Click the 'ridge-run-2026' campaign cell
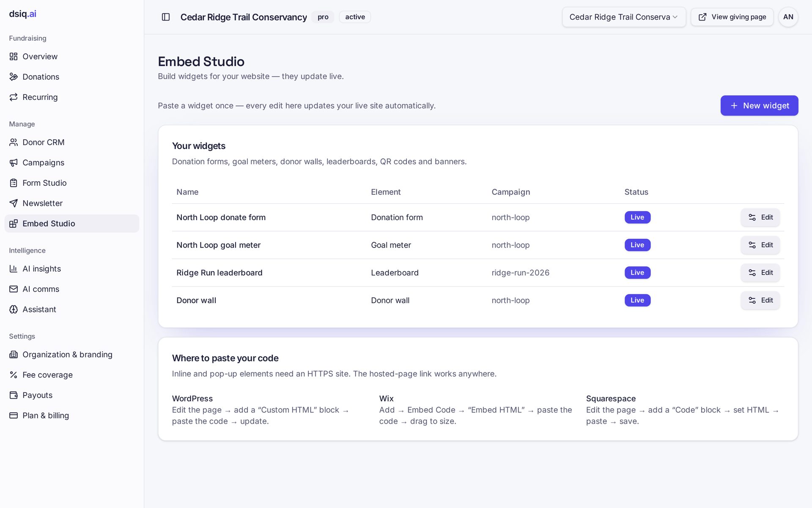Screen dimensions: 812x508 520,273
